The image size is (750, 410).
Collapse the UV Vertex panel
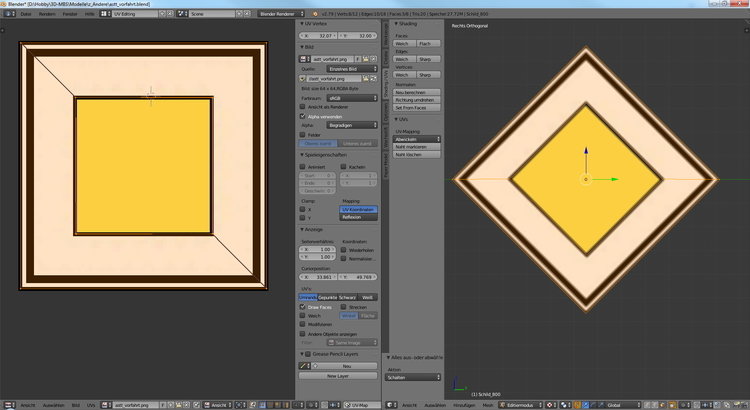302,22
